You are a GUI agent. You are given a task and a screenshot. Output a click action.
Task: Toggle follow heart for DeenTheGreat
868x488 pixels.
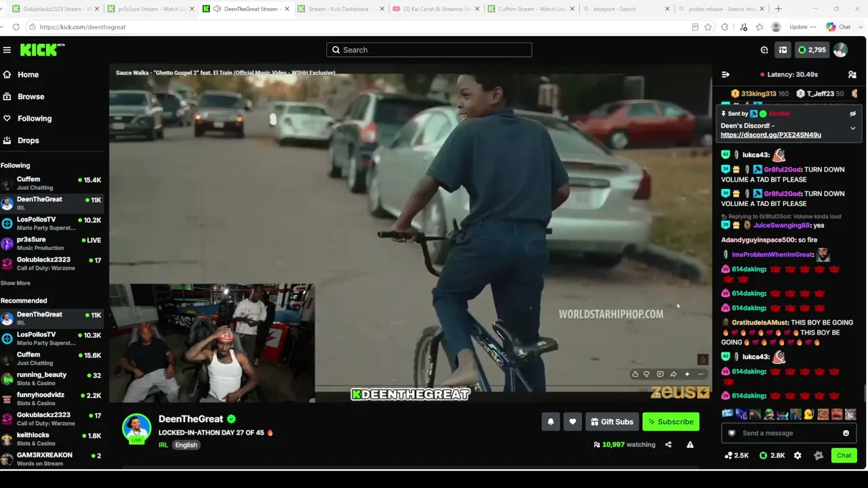[x=572, y=422]
